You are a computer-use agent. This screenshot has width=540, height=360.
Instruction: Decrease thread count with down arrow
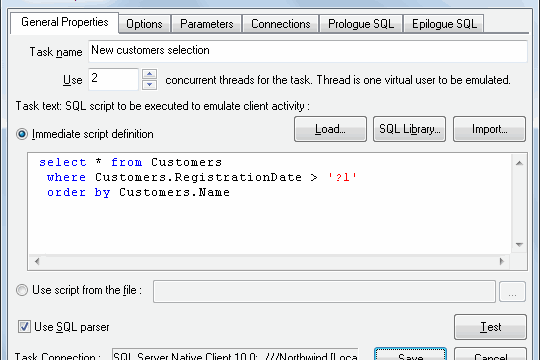[149, 85]
